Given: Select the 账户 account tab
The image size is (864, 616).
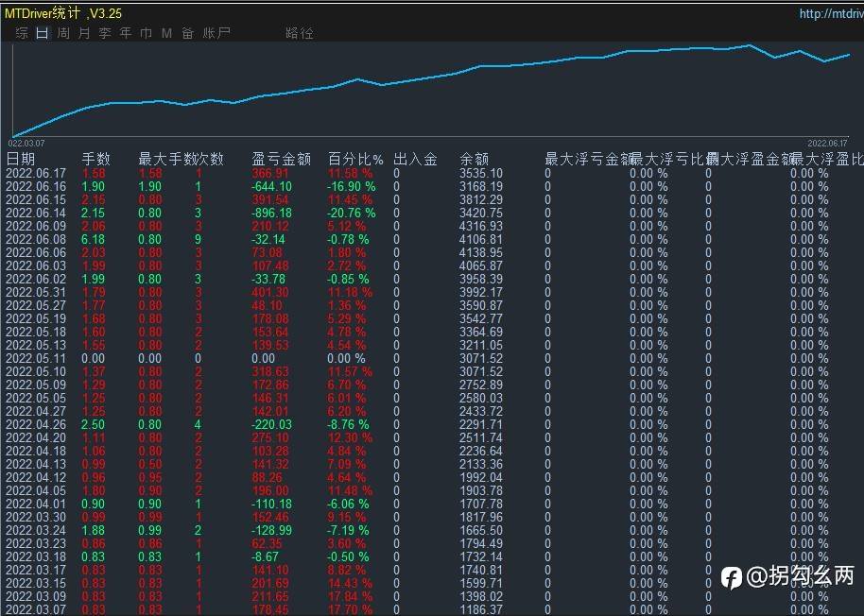Looking at the screenshot, I should 216,33.
